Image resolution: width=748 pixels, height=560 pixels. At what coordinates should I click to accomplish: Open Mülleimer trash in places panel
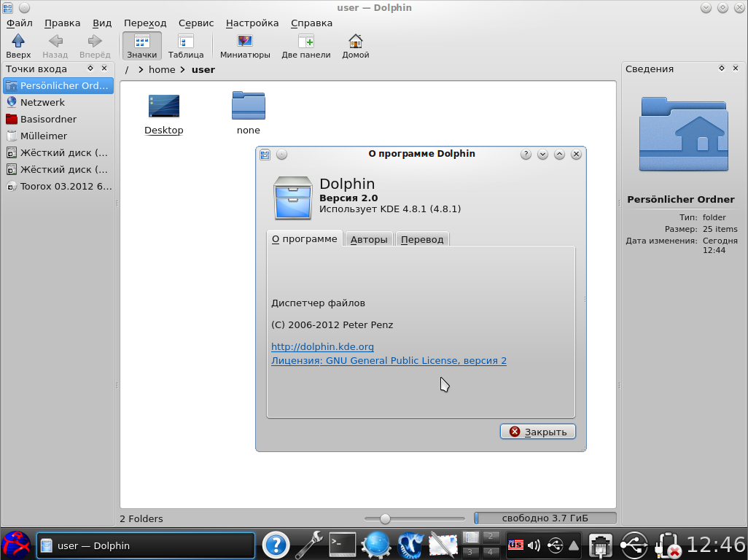(44, 136)
